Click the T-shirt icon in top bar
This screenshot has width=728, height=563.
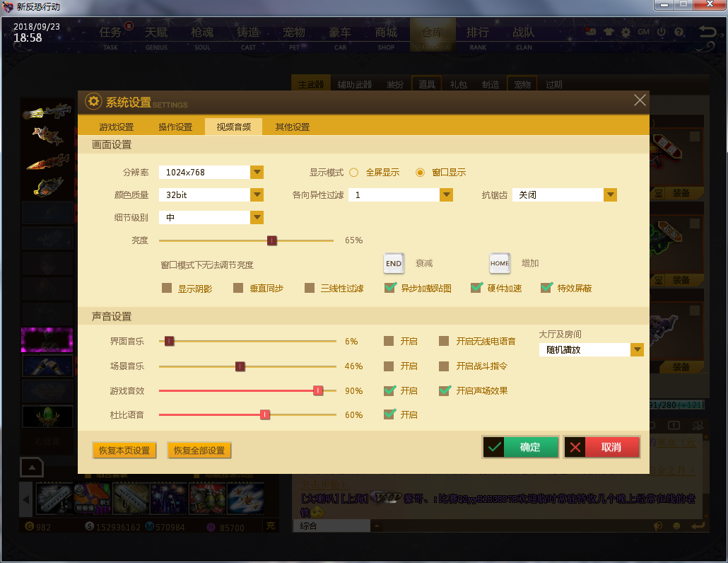[x=609, y=32]
